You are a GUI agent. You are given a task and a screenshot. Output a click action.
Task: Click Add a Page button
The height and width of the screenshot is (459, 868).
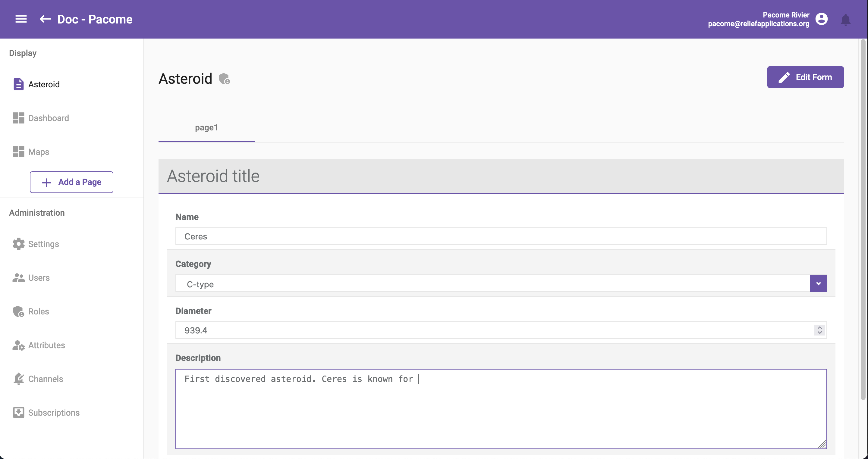[71, 182]
